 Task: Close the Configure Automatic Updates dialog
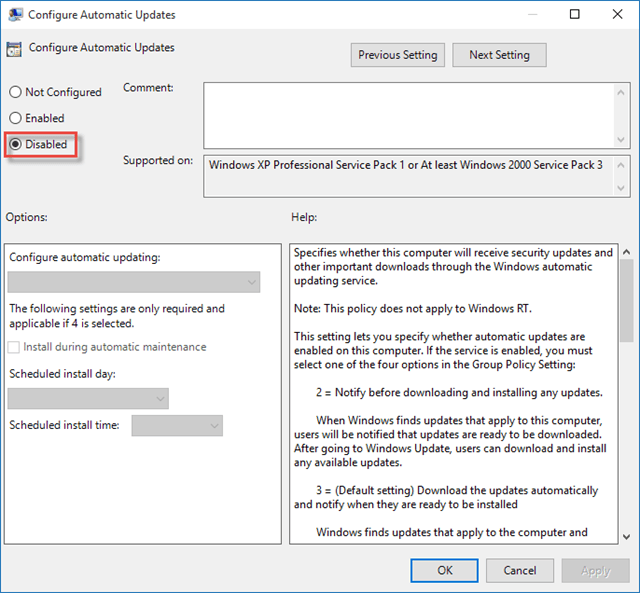[x=618, y=14]
